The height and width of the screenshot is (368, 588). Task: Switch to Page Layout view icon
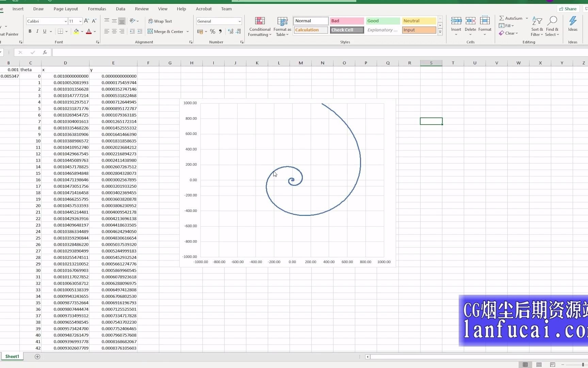coord(539,365)
